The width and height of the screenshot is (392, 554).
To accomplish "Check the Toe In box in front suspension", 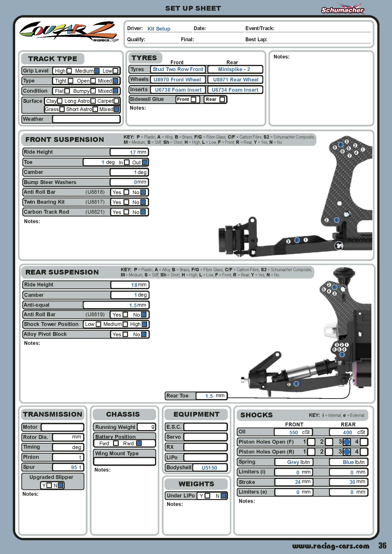I will (x=127, y=162).
